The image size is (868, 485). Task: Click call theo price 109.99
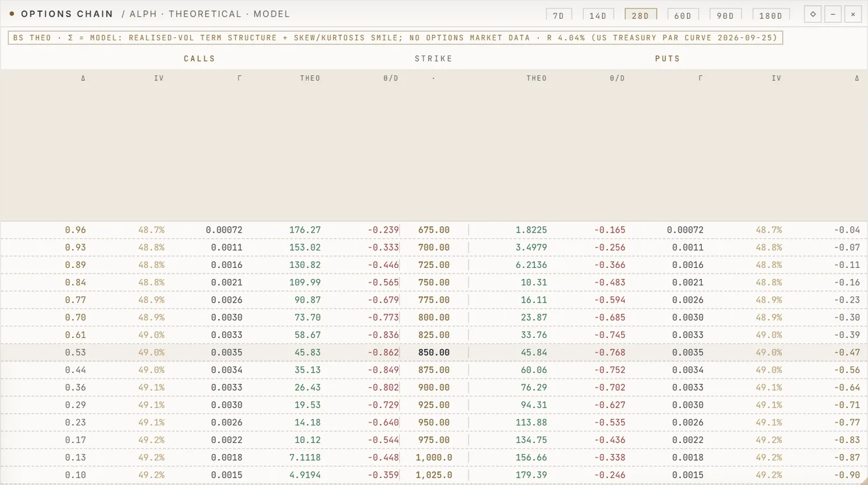tap(305, 282)
